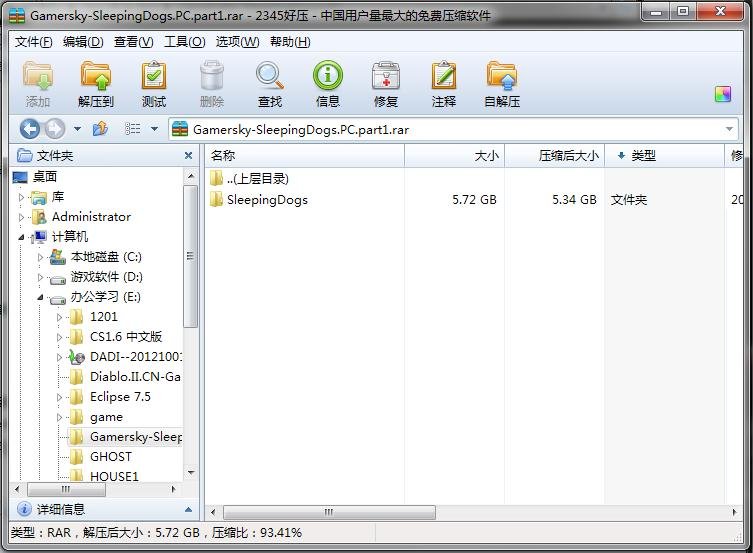Open the 帮助(H) menu
This screenshot has width=753, height=553.
[290, 42]
